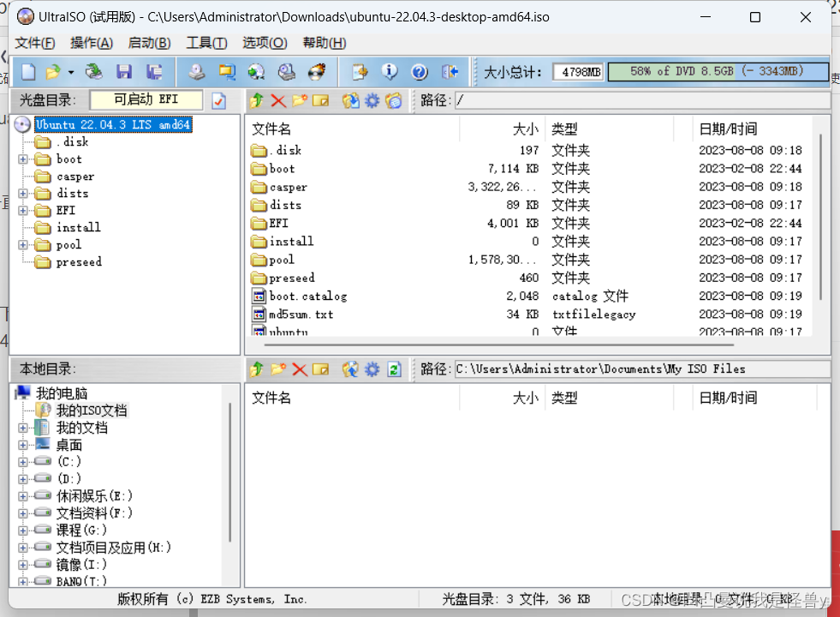Open the 帮助(H) menu
The height and width of the screenshot is (617, 840).
coord(325,43)
